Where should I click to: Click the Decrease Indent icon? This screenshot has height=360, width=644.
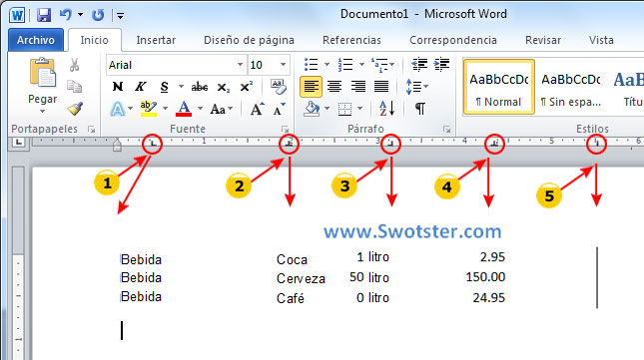[x=419, y=65]
